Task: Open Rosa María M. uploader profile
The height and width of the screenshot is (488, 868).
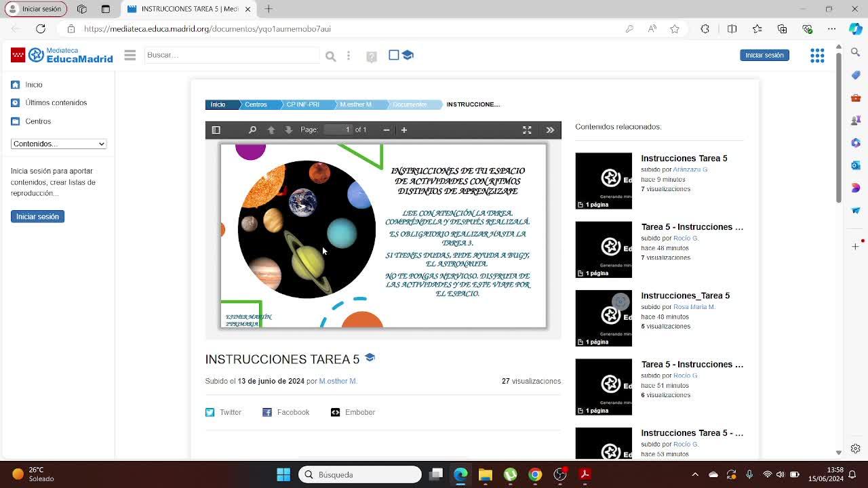Action: click(x=694, y=307)
